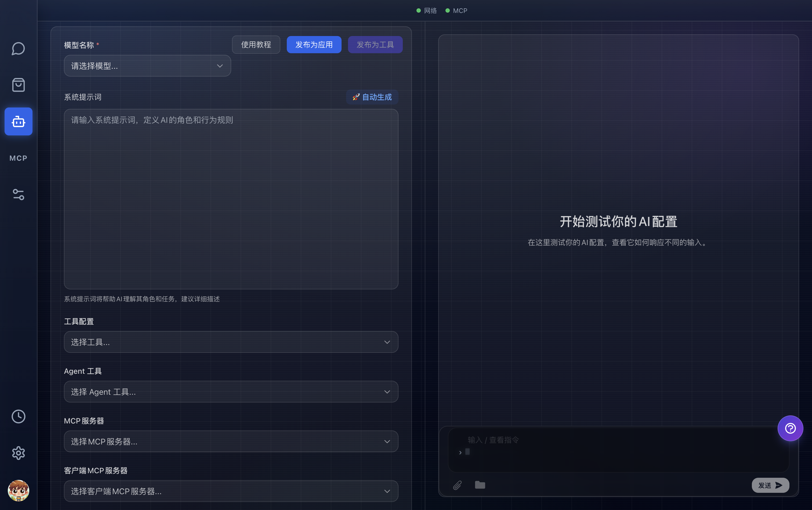Viewport: 812px width, 510px height.
Task: Expand the 选择客户端MCP服务器 dropdown
Action: pos(231,491)
